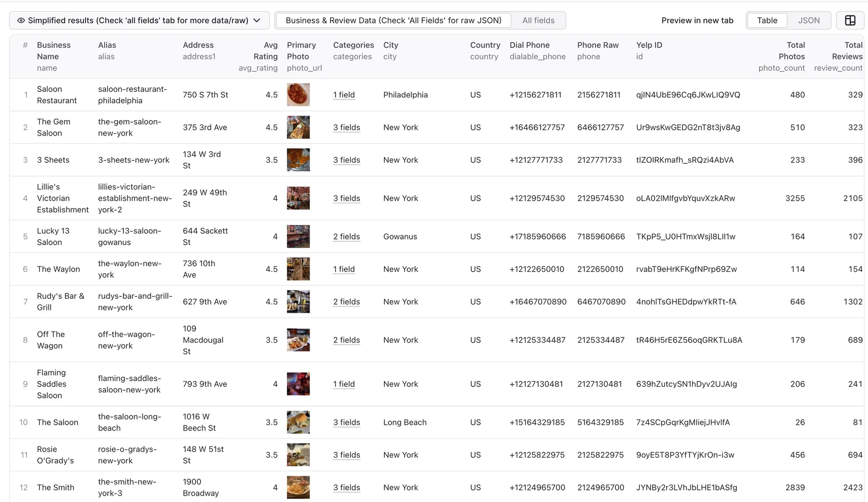The width and height of the screenshot is (868, 502).
Task: Open Lillie's Victorian Establishment photo thumbnail
Action: [x=298, y=198]
